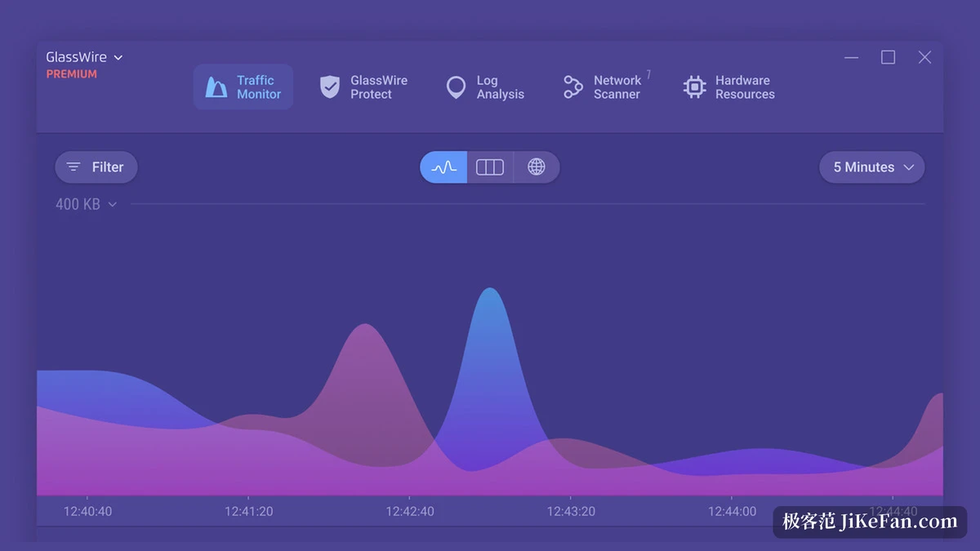This screenshot has height=551, width=980.
Task: Minimize the GlassWire window
Action: click(852, 57)
